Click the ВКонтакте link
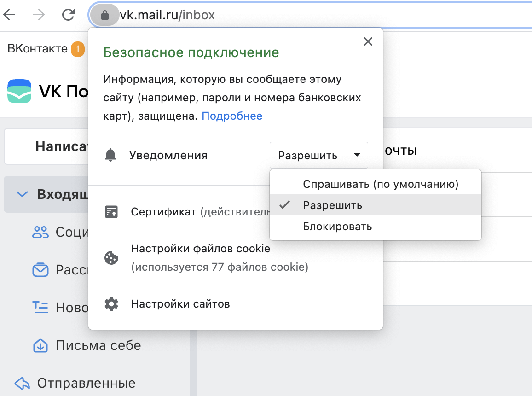Image resolution: width=532 pixels, height=396 pixels. click(x=38, y=48)
